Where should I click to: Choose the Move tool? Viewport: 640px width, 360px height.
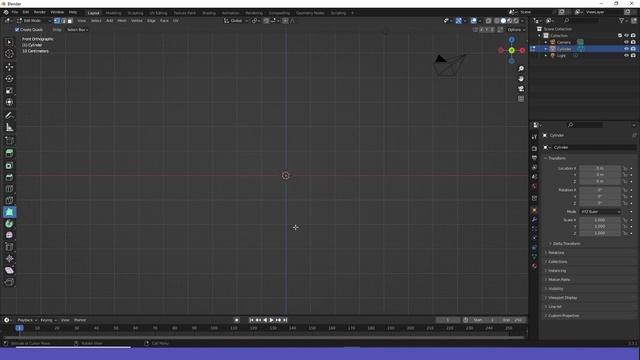(x=9, y=67)
